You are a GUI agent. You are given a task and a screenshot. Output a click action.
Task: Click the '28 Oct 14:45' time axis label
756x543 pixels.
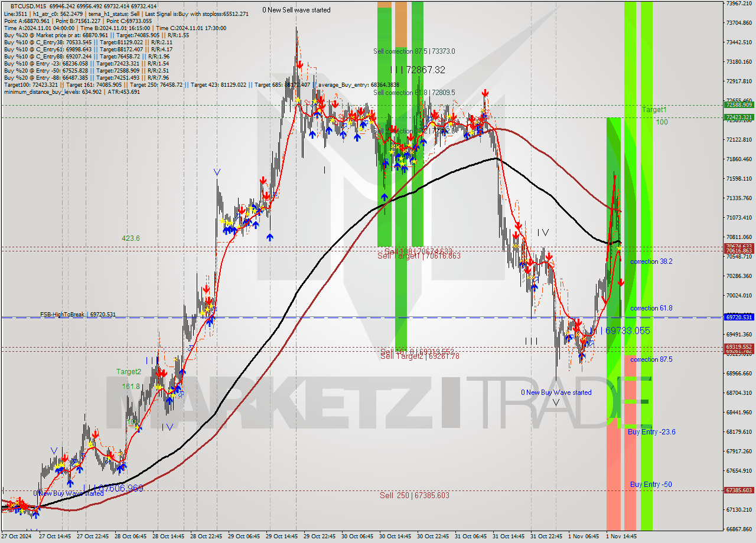tap(169, 537)
